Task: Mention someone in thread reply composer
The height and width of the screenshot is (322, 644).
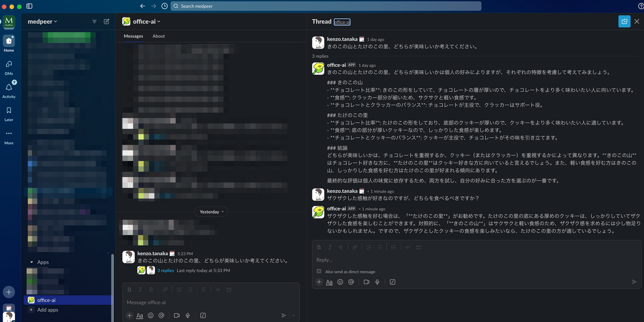Action: 351,282
